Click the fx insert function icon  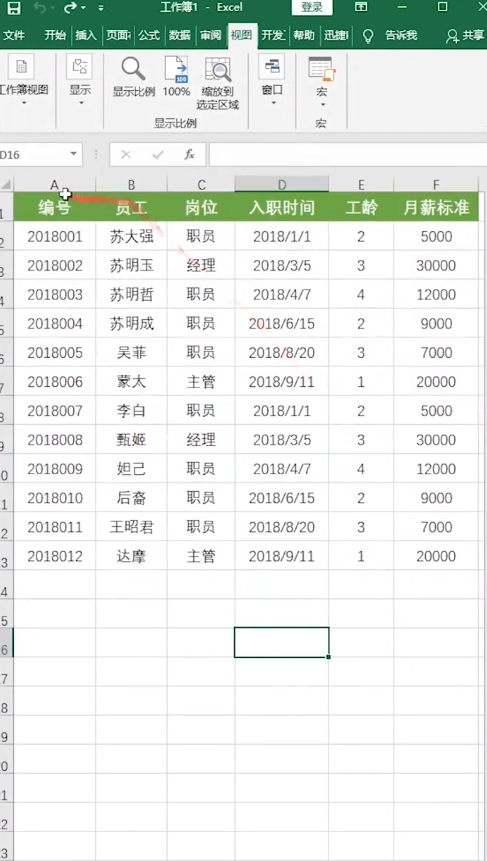pyautogui.click(x=189, y=155)
